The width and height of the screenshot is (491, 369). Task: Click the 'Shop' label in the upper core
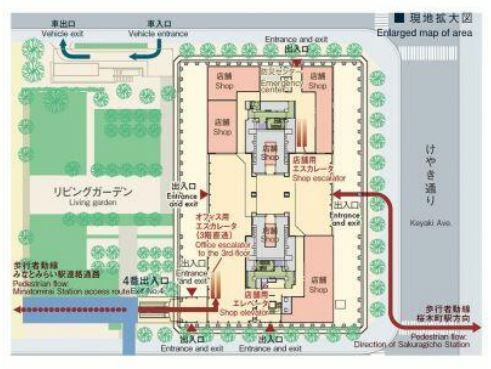(270, 156)
